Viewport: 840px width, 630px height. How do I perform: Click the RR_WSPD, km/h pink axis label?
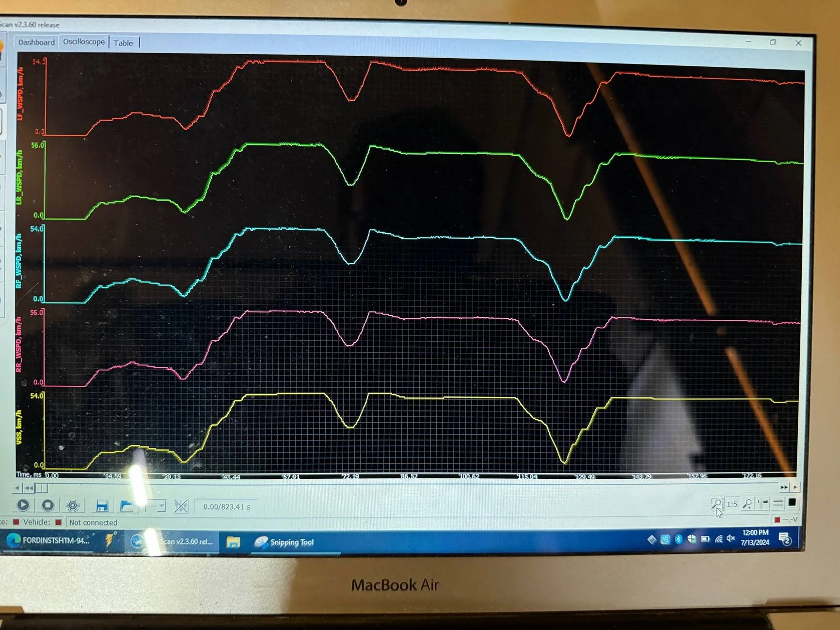19,344
